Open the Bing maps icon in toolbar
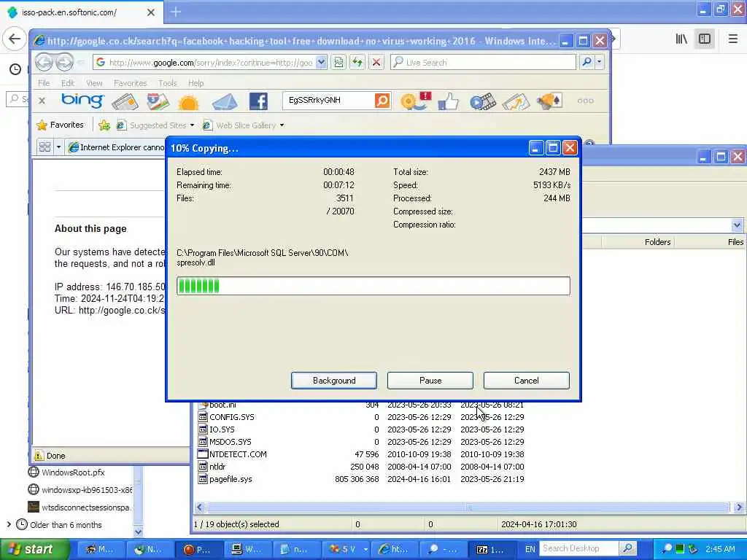 (158, 101)
